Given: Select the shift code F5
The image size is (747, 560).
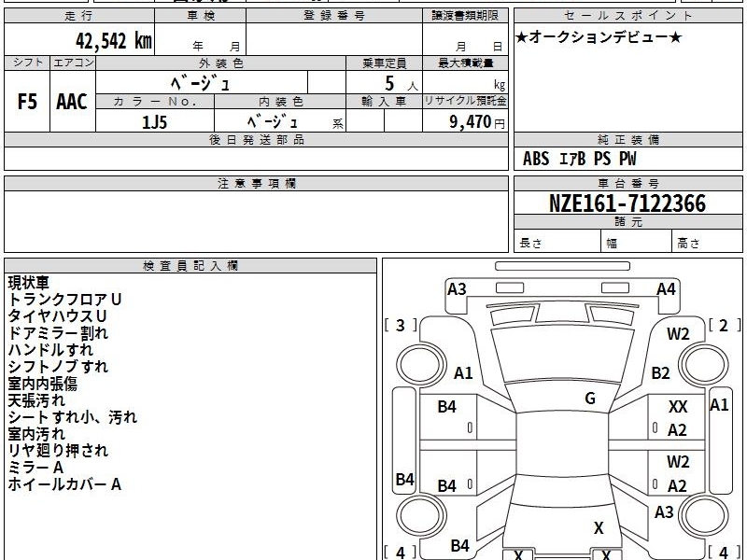Looking at the screenshot, I should (x=27, y=102).
